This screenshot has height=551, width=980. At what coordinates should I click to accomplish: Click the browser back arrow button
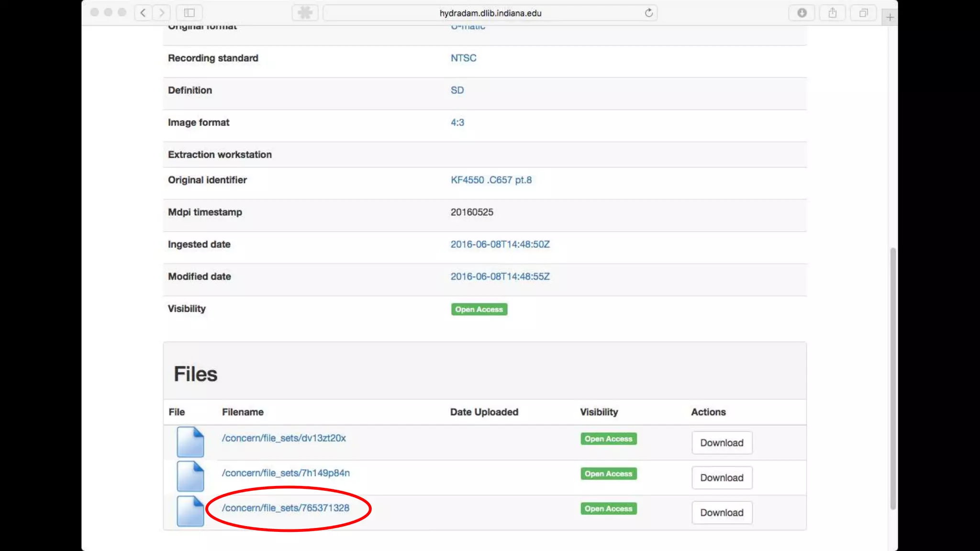coord(143,13)
